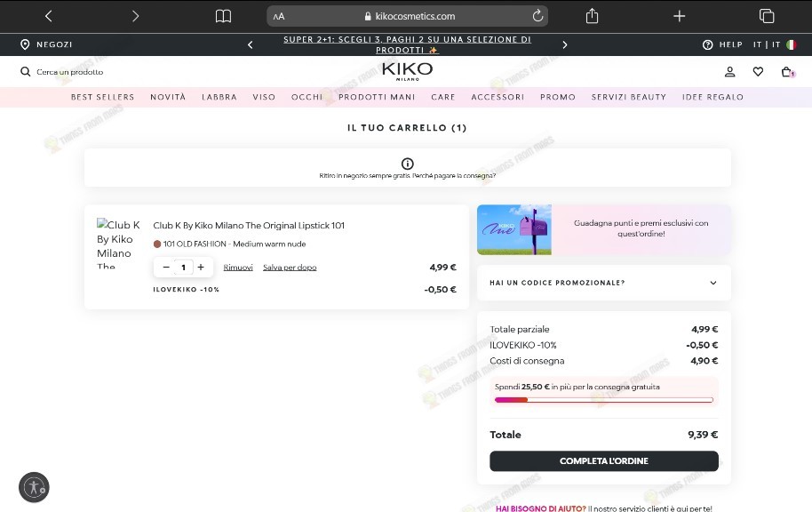Click the info icon about store pickup
The width and height of the screenshot is (812, 512).
click(407, 164)
